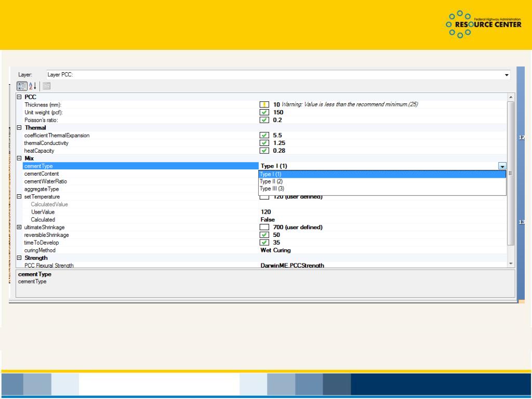The width and height of the screenshot is (532, 399).
Task: Select the thermalConductivity property label
Action: pyautogui.click(x=46, y=143)
